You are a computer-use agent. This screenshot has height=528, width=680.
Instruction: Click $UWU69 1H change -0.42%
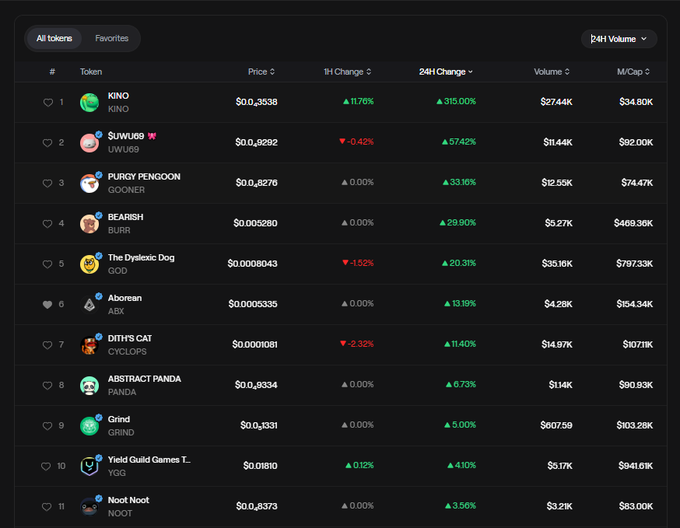356,142
